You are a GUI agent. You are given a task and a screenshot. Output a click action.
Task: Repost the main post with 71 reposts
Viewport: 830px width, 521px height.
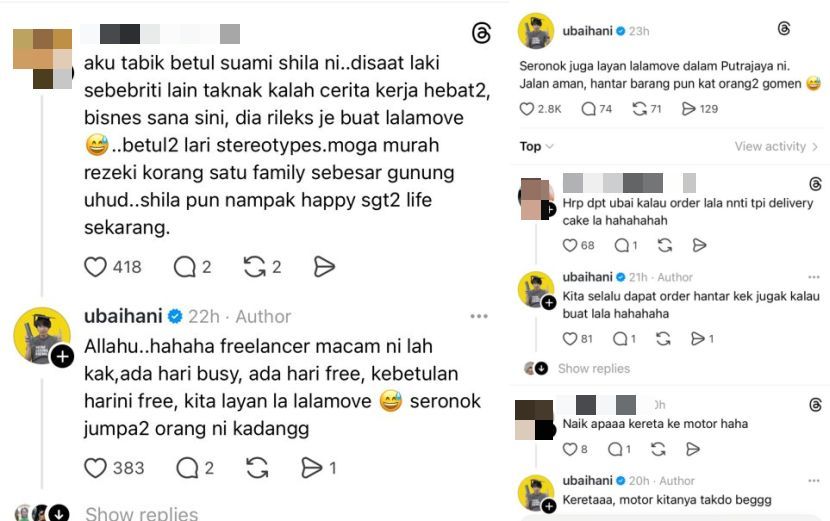(639, 109)
